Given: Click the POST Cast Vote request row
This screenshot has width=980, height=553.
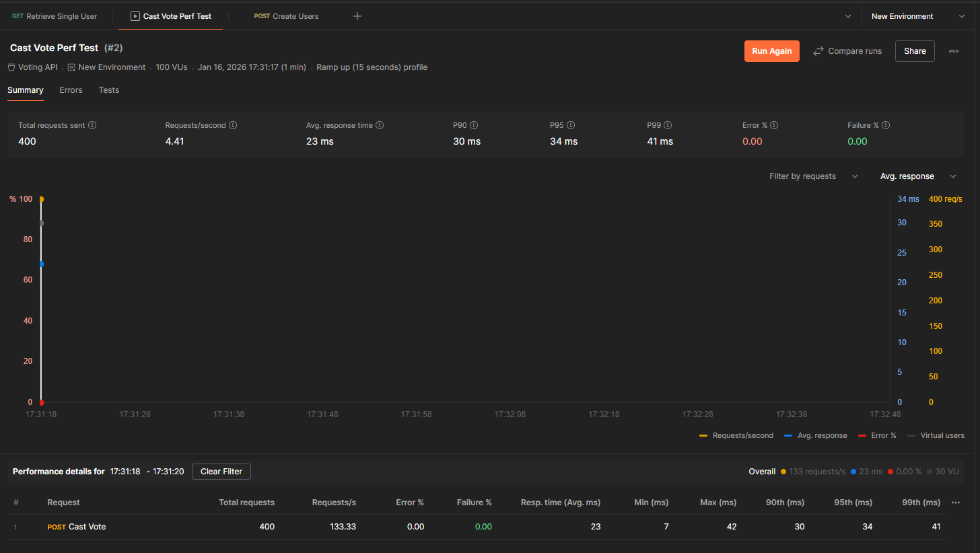Looking at the screenshot, I should pos(477,527).
